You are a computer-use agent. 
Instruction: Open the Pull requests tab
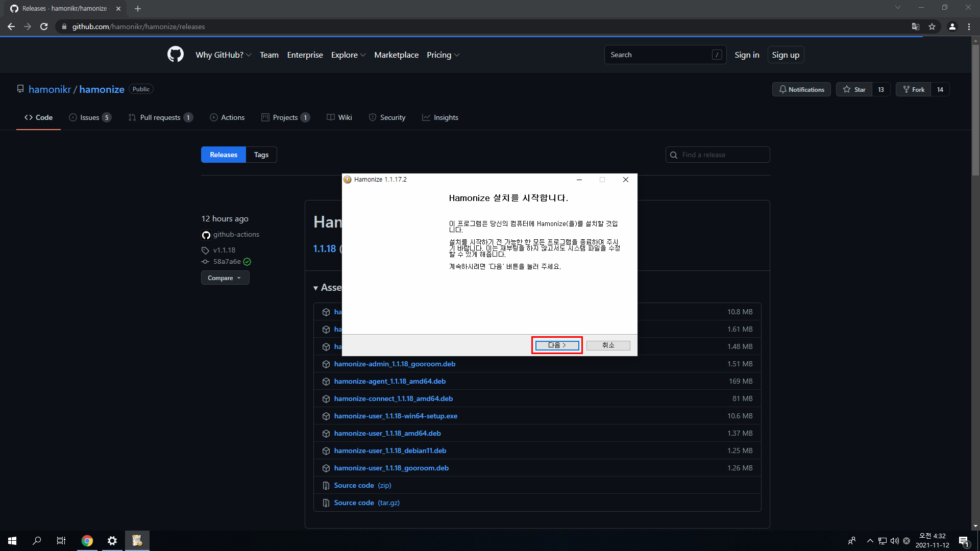click(161, 117)
